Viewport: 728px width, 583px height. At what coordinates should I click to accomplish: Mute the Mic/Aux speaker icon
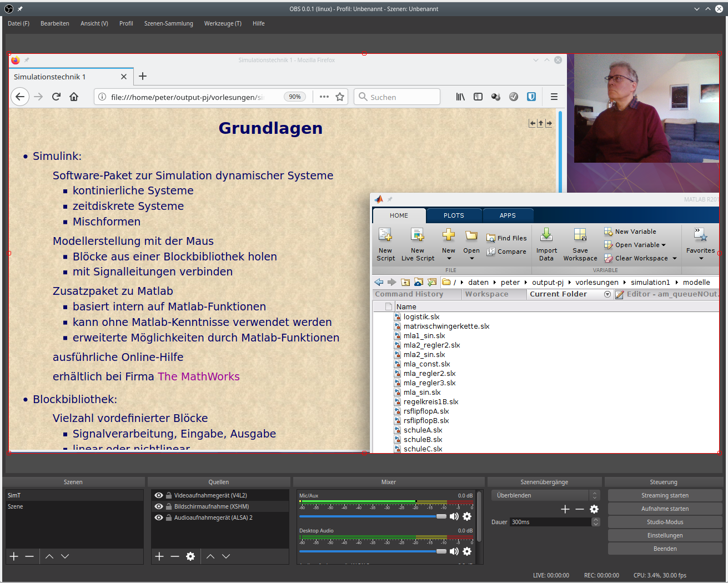(x=454, y=516)
